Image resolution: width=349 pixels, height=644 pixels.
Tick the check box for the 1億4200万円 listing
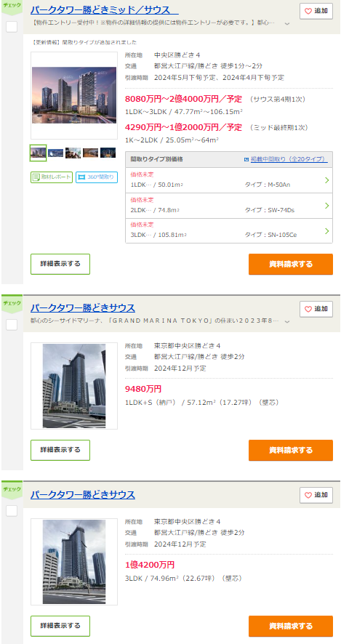[12, 511]
